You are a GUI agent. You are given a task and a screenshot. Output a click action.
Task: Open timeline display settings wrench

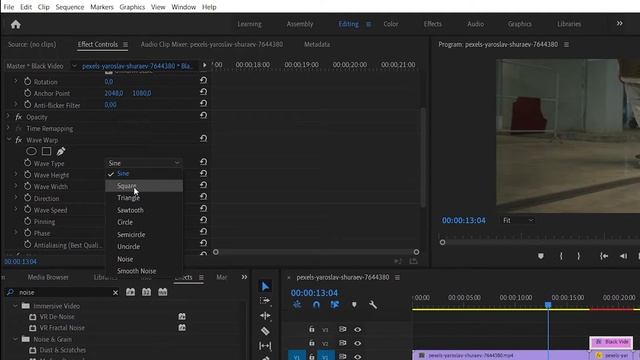tap(373, 304)
